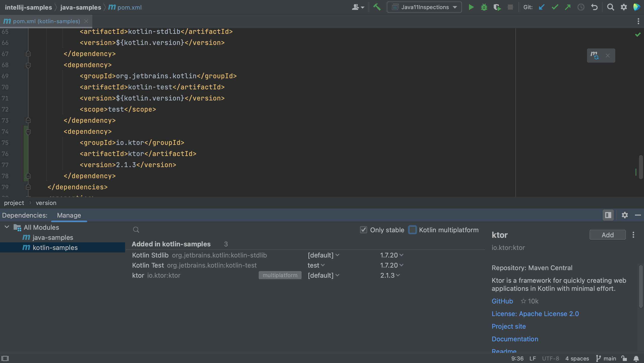Open Kotlin Test version 1.7.20 dropdown
This screenshot has width=644, height=363.
[x=392, y=265]
